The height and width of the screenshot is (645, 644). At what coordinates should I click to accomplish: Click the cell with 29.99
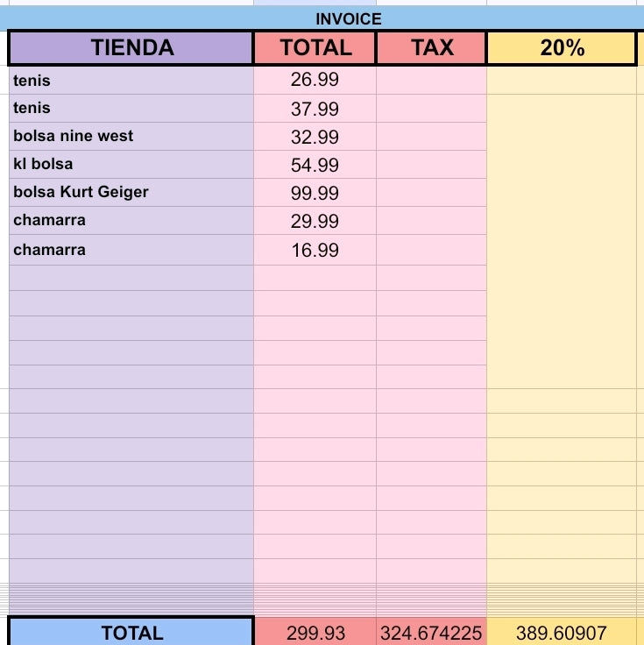(315, 221)
